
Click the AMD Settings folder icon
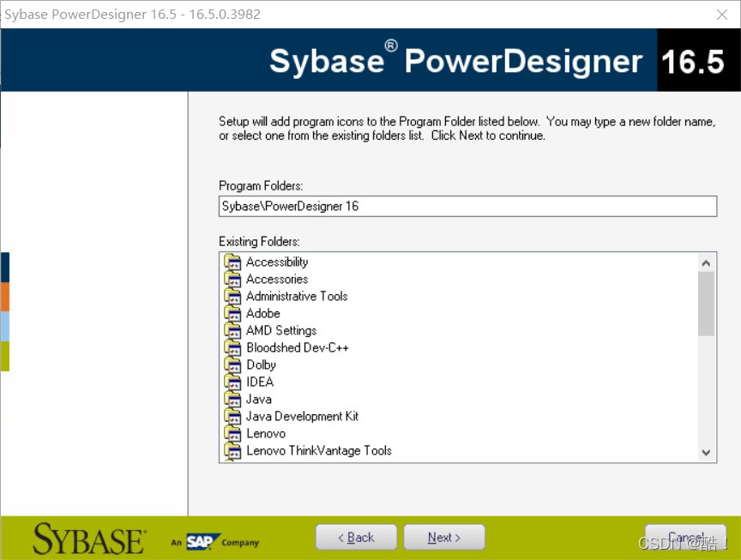coord(232,331)
